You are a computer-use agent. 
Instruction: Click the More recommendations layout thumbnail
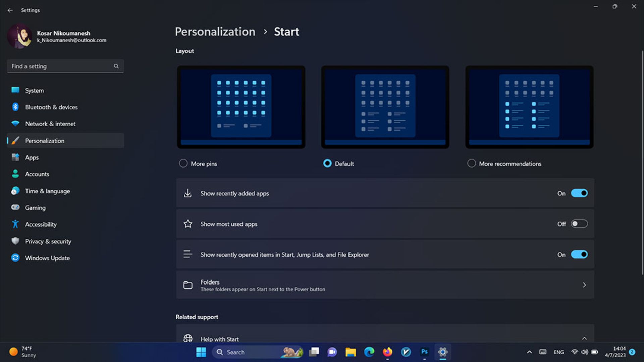tap(529, 107)
